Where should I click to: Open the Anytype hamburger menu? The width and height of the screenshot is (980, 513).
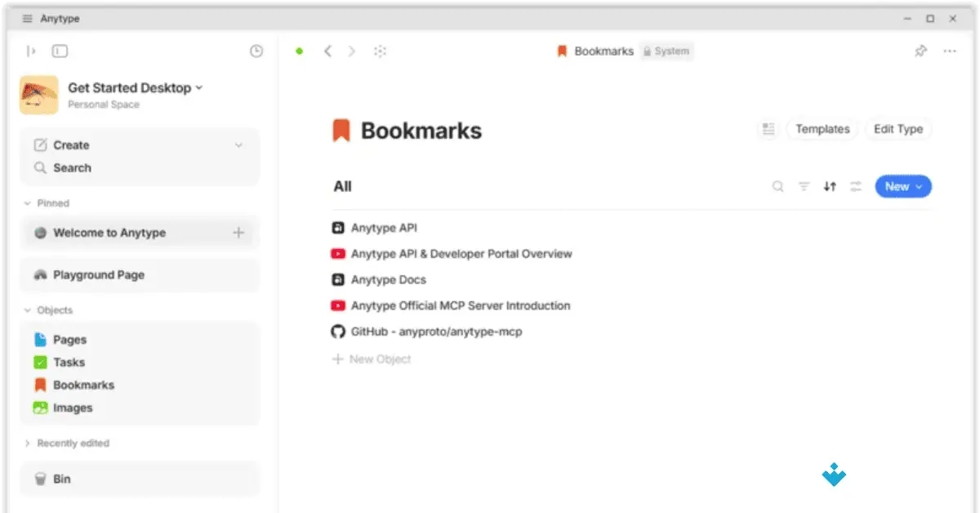tap(28, 19)
